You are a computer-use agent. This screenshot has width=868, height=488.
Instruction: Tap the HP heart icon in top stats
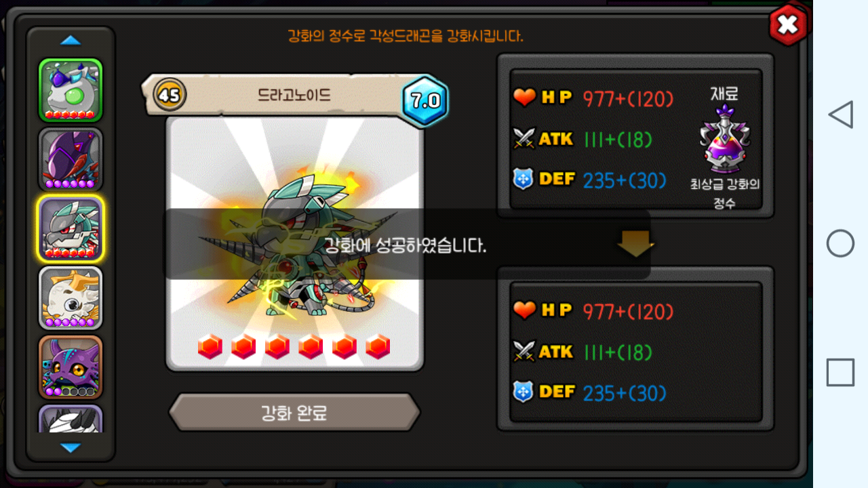(x=524, y=98)
